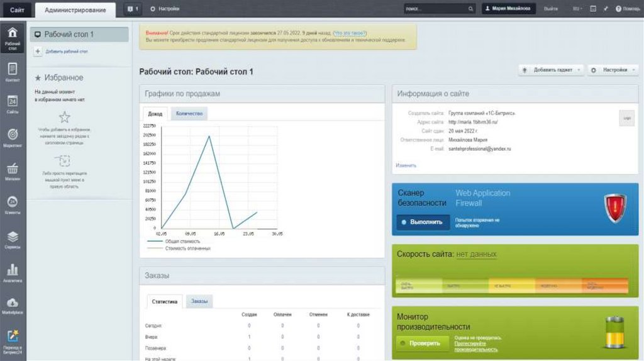644x361 pixels.
Task: Click the site address http link
Action: pyautogui.click(x=473, y=122)
